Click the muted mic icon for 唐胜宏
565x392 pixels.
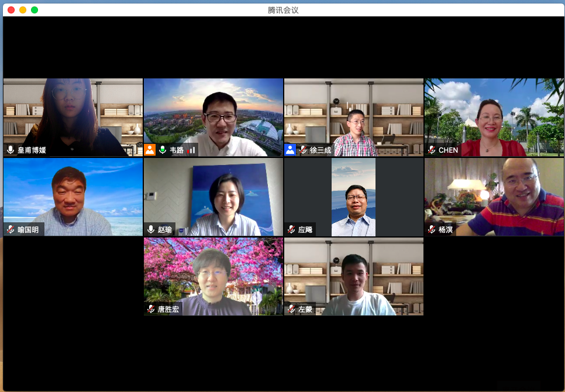pos(151,309)
